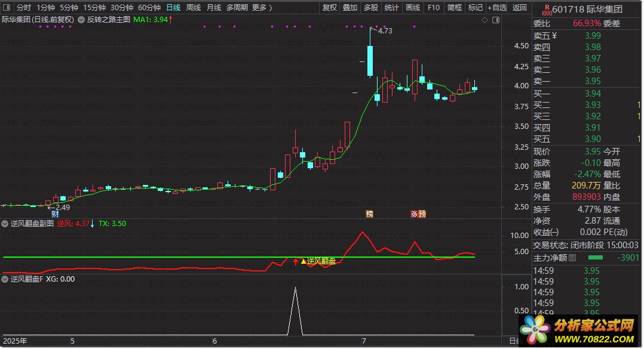Click the 2.49 low price marker
The image size is (644, 349).
(62, 207)
